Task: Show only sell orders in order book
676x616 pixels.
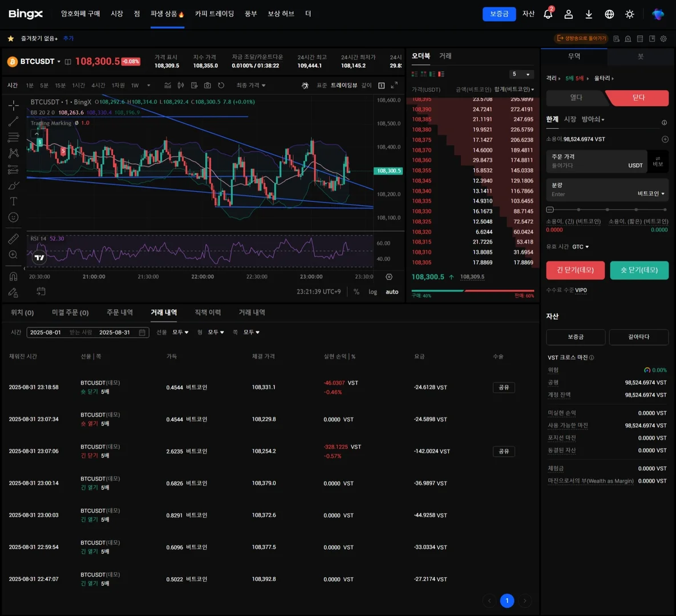Action: (x=441, y=74)
